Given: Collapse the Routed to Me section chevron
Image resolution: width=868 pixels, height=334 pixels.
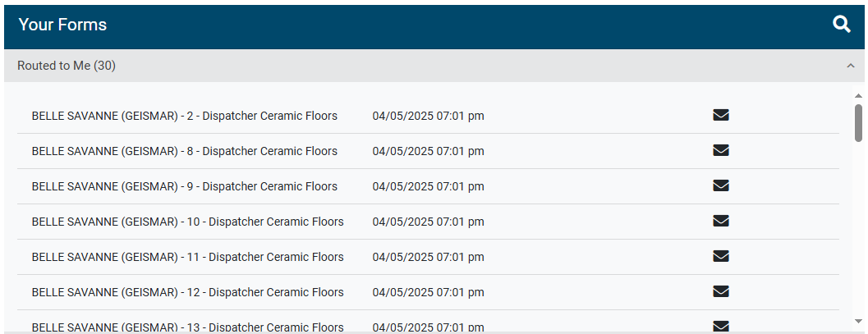Looking at the screenshot, I should tap(851, 66).
